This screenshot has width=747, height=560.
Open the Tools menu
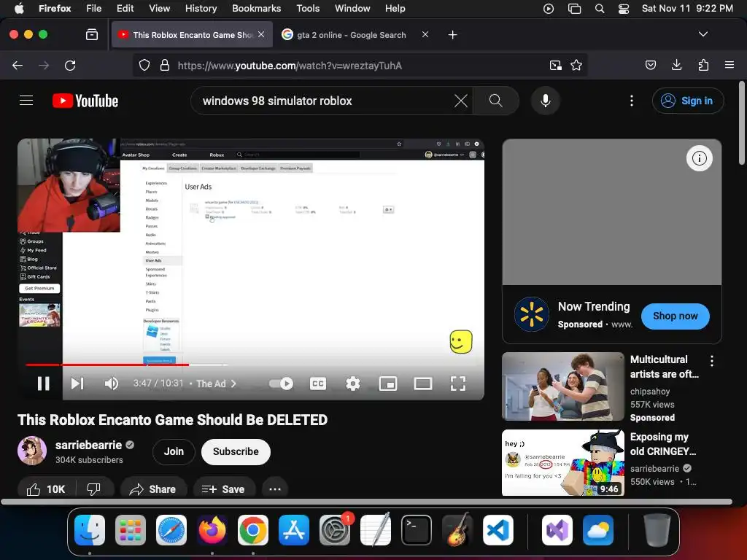(x=308, y=8)
